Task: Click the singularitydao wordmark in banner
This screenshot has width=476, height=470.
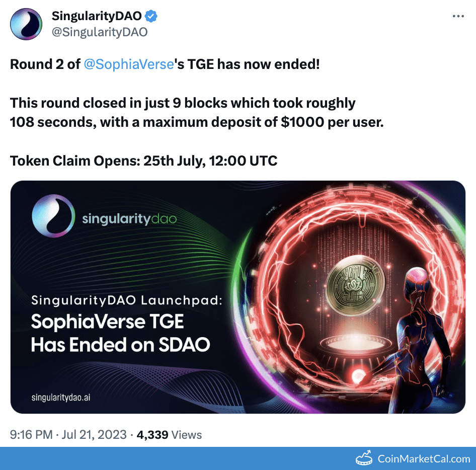Action: (x=129, y=218)
